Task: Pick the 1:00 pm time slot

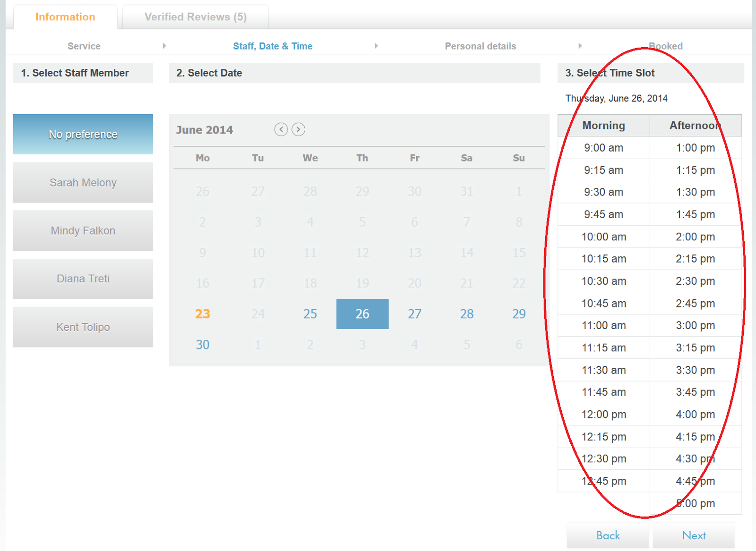Action: 694,148
